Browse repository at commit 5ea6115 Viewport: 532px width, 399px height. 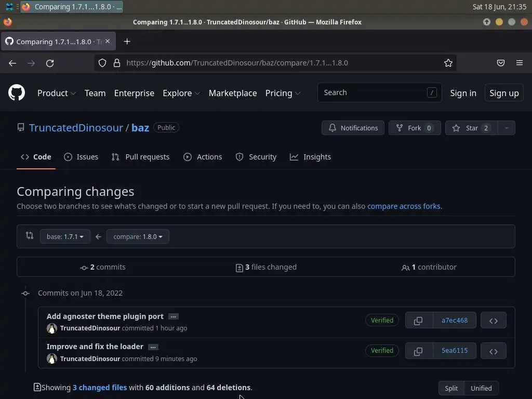click(x=494, y=351)
